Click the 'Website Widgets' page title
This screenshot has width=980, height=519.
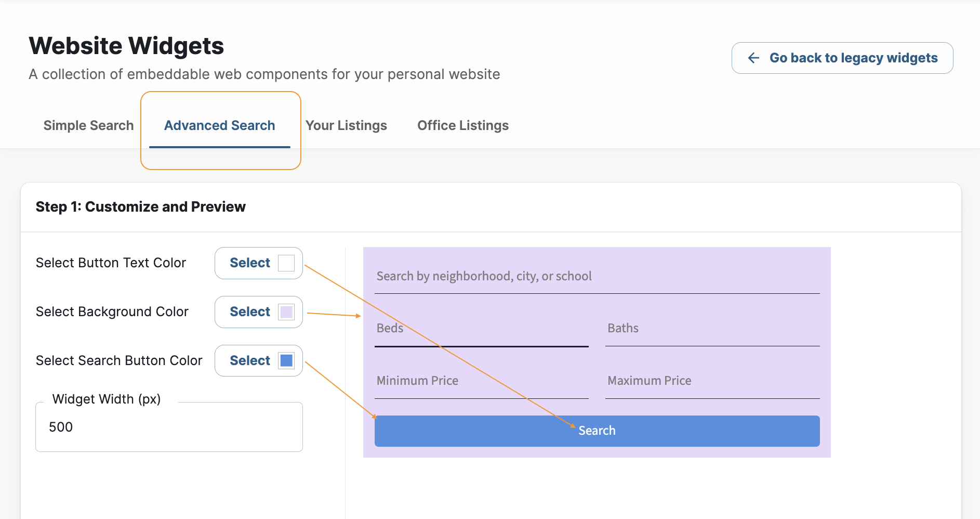tap(126, 46)
